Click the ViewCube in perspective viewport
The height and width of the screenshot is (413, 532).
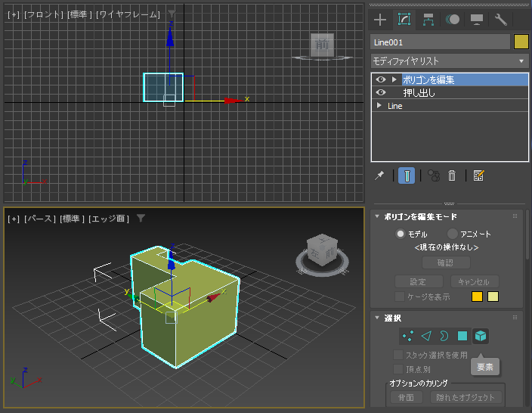tap(322, 250)
